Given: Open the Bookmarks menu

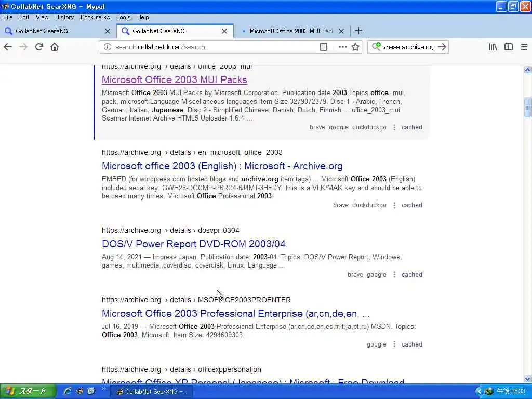Looking at the screenshot, I should [x=95, y=17].
